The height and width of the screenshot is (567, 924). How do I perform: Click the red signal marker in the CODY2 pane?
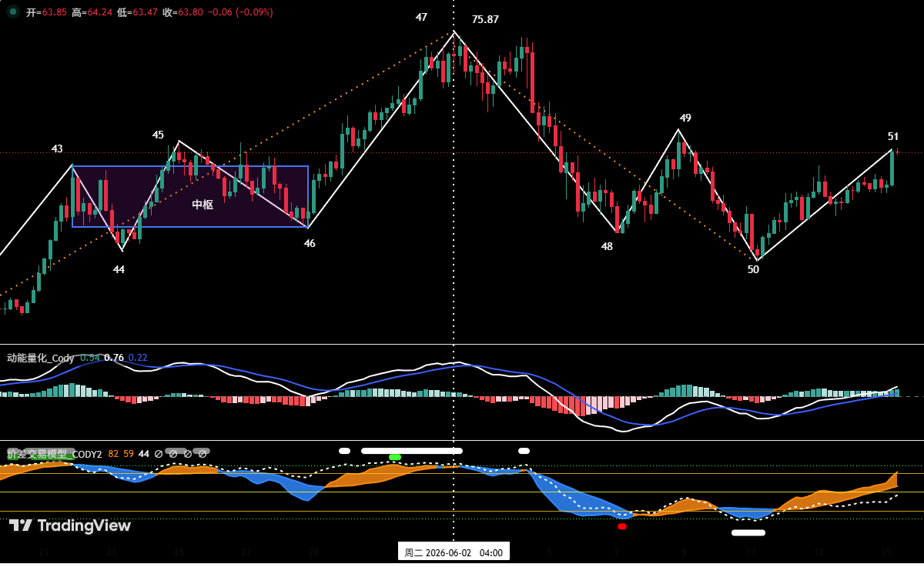[622, 526]
